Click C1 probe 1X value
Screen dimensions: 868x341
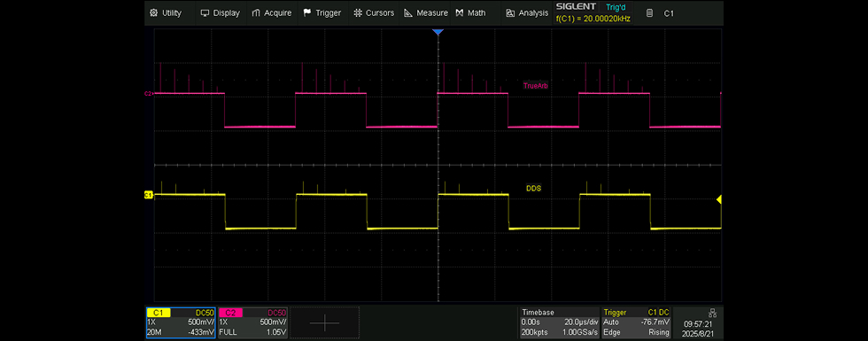(151, 322)
